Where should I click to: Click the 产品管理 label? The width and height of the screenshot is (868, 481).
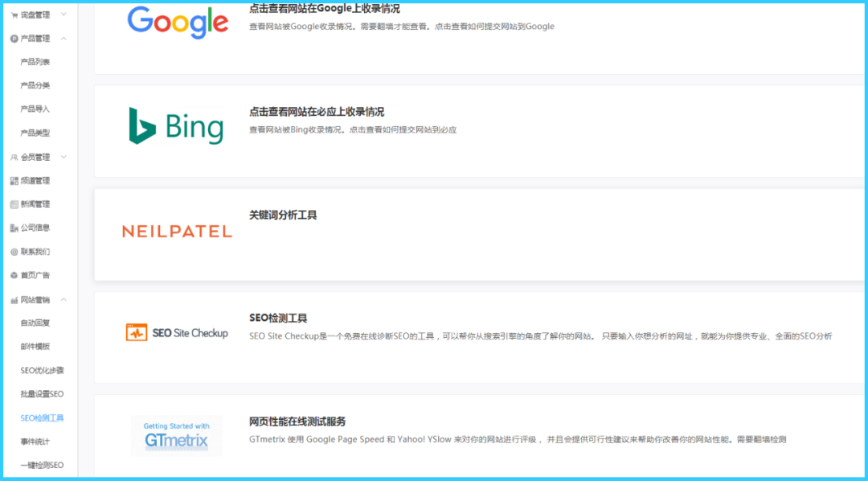(35, 39)
